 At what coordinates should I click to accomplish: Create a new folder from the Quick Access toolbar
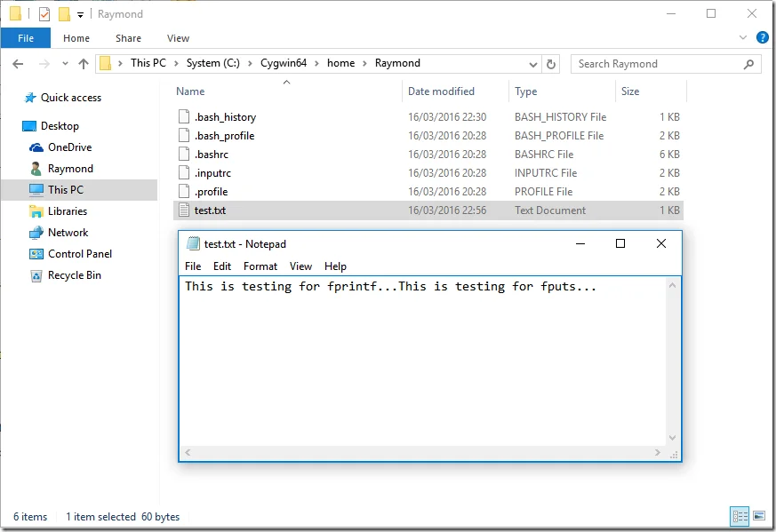62,13
